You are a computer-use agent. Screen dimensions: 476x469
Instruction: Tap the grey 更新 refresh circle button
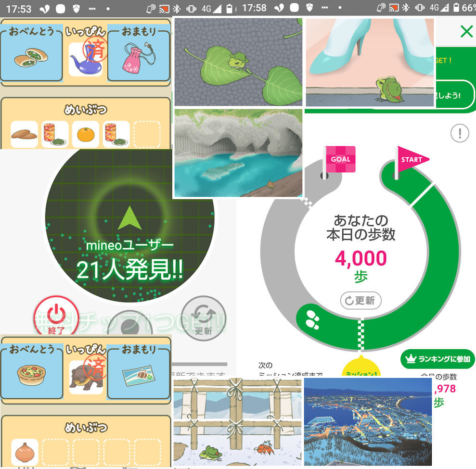204,318
